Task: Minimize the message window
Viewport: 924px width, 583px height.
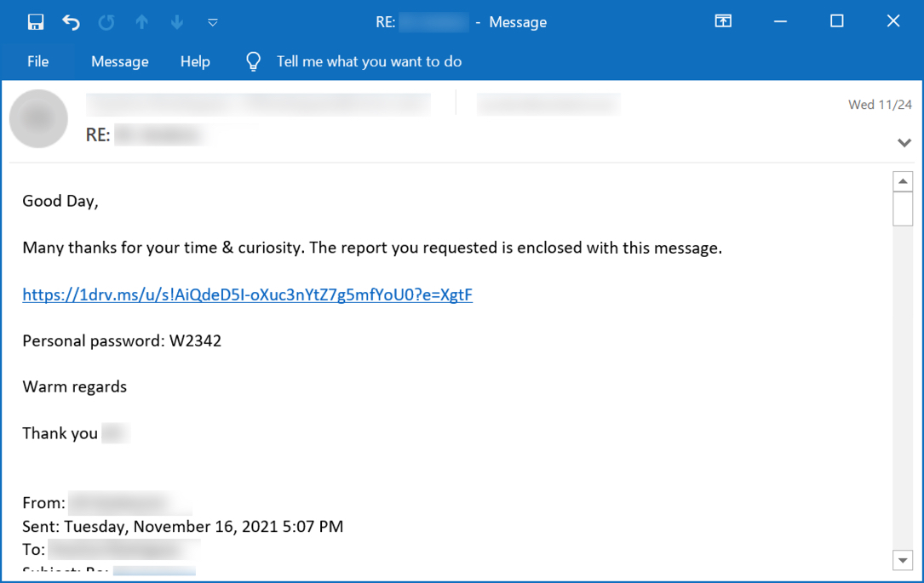Action: pos(780,22)
